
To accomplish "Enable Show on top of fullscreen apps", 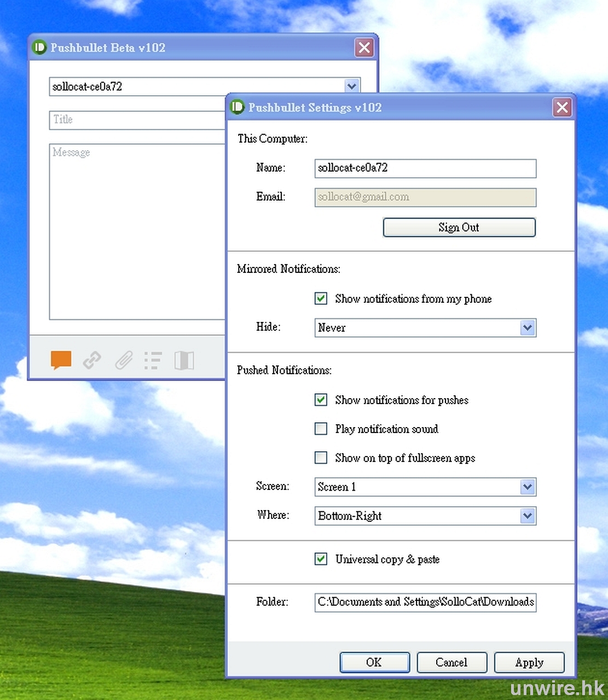I will coord(321,458).
